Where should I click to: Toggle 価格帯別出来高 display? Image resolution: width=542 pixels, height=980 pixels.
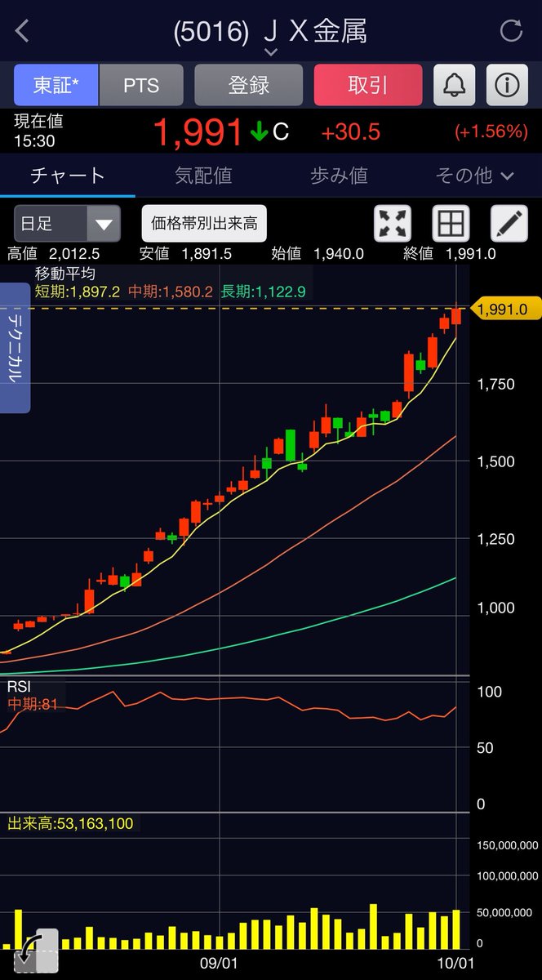click(x=204, y=224)
